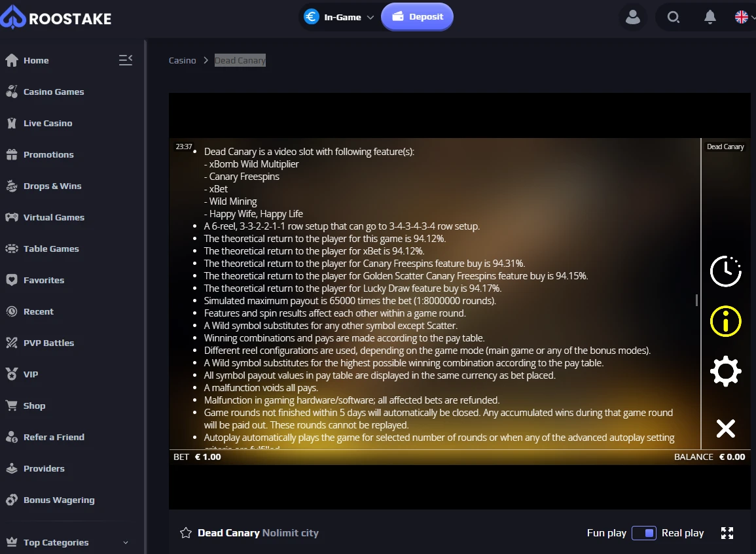
Task: Click the Favorites heart icon
Action: (x=12, y=281)
